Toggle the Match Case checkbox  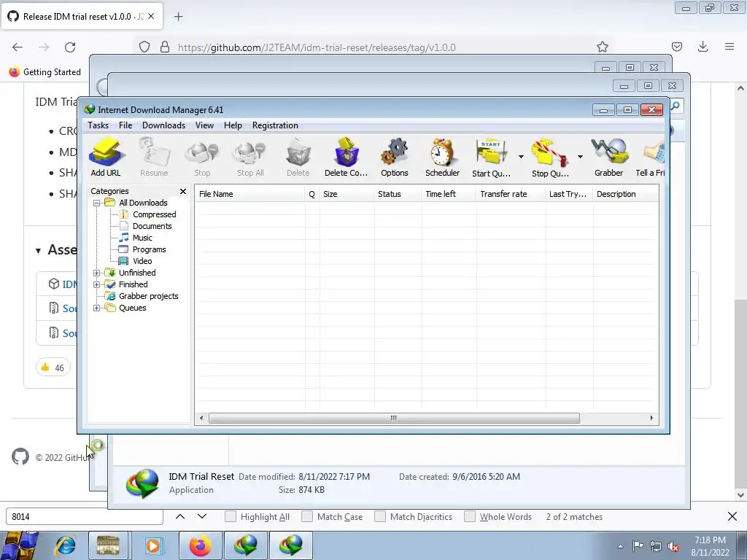[x=307, y=516]
